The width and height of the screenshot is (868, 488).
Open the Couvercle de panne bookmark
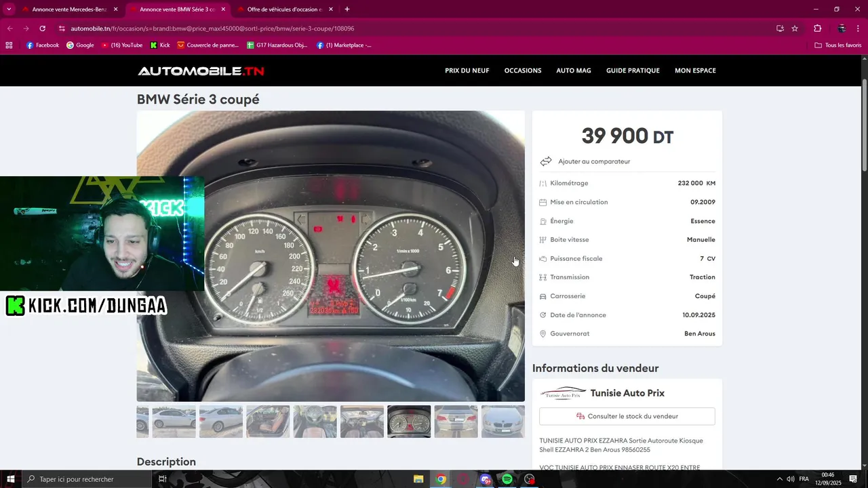click(208, 45)
